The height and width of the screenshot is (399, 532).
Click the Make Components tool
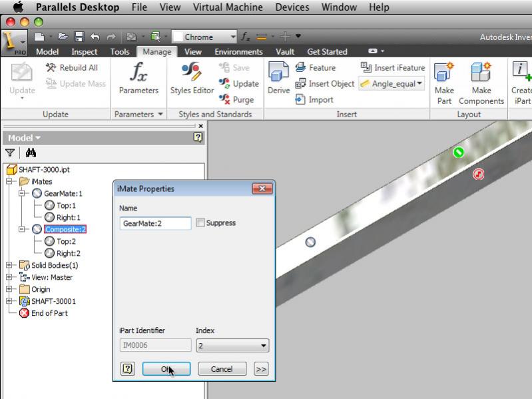tap(481, 83)
